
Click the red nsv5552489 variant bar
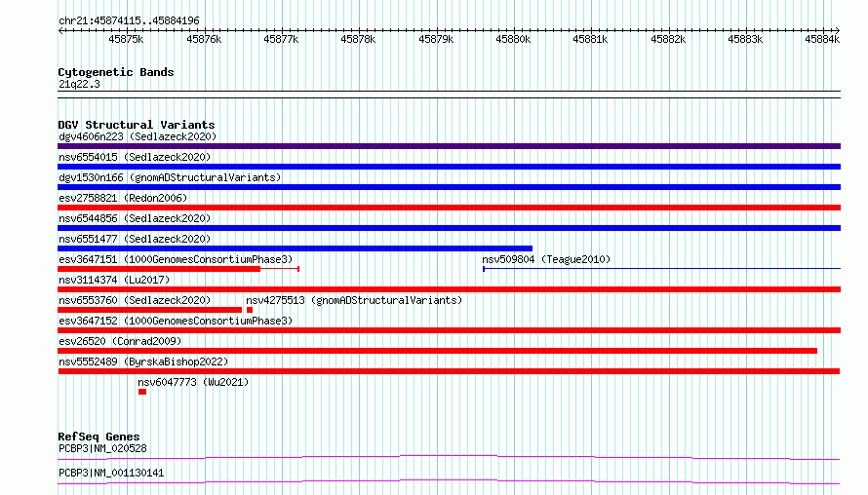click(x=449, y=371)
